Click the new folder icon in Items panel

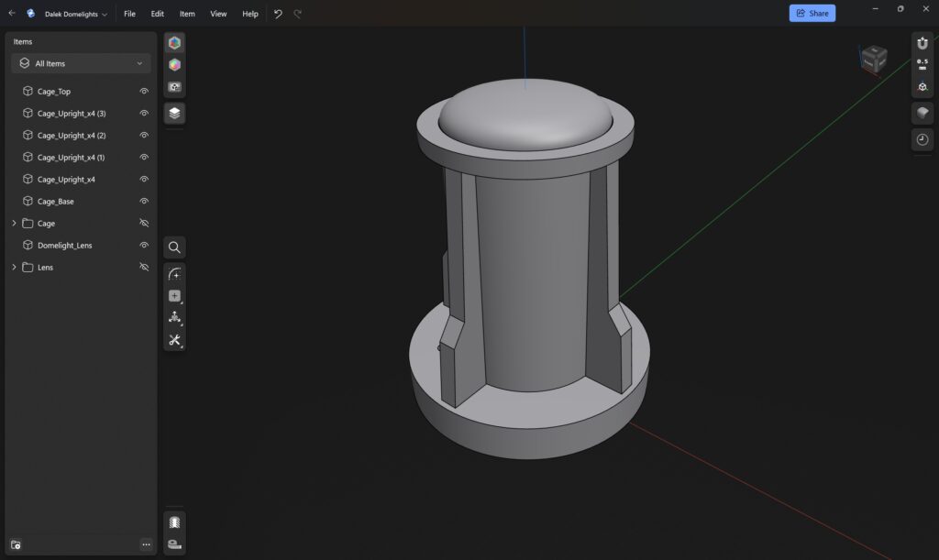[17, 544]
